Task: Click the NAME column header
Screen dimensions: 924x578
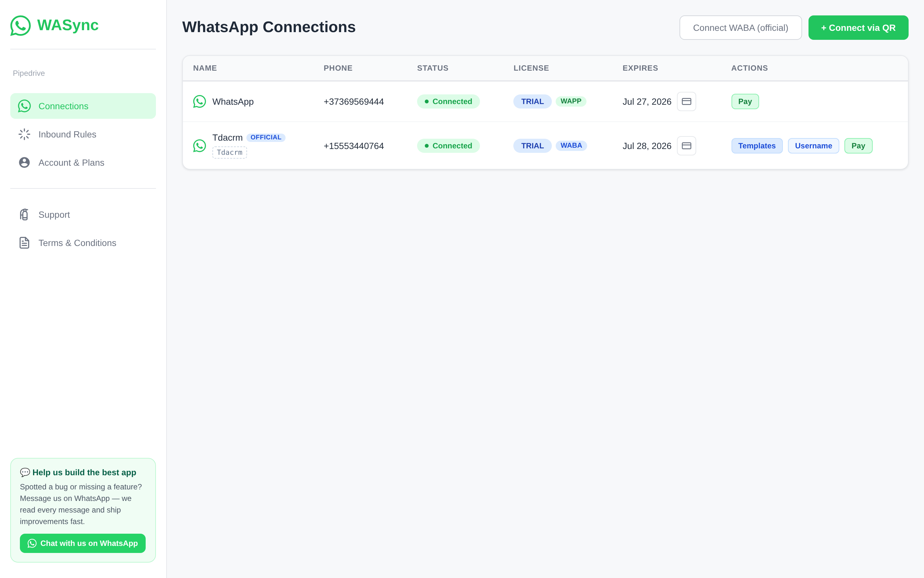Action: [205, 68]
